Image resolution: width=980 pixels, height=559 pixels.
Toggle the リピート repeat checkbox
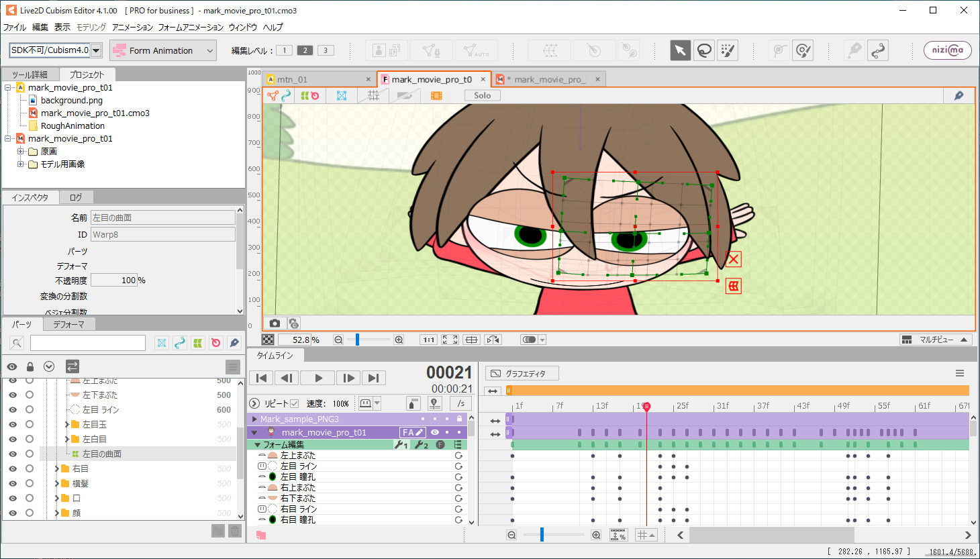pyautogui.click(x=294, y=403)
